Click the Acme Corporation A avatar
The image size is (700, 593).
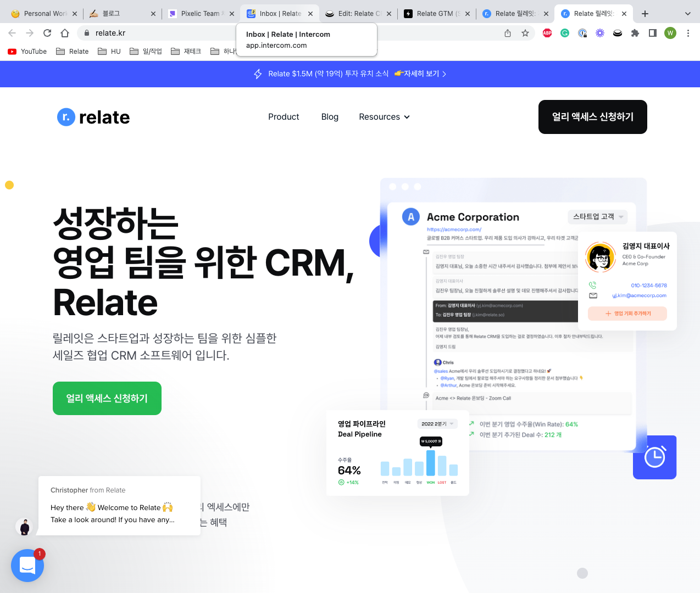411,217
